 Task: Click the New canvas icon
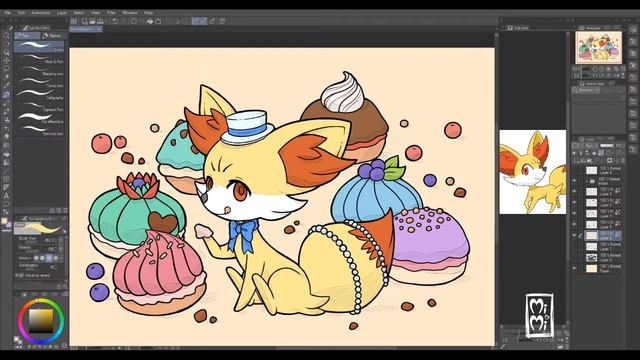pyautogui.click(x=84, y=21)
